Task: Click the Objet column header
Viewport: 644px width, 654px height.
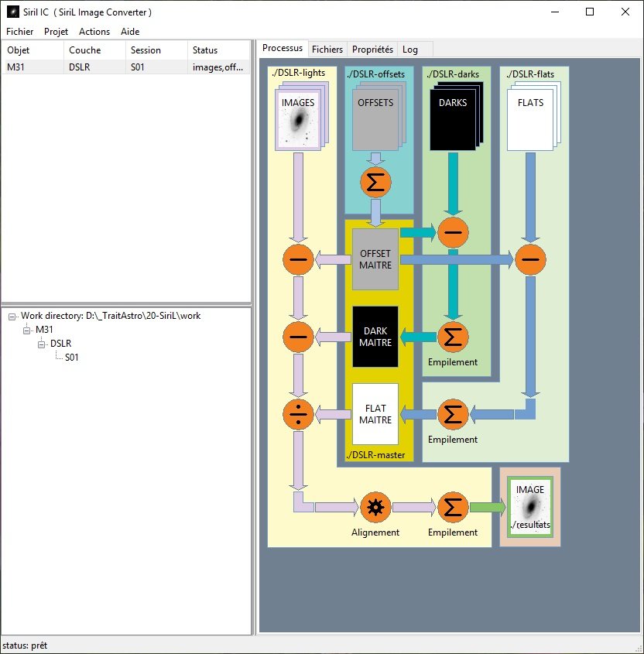Action: pos(33,50)
